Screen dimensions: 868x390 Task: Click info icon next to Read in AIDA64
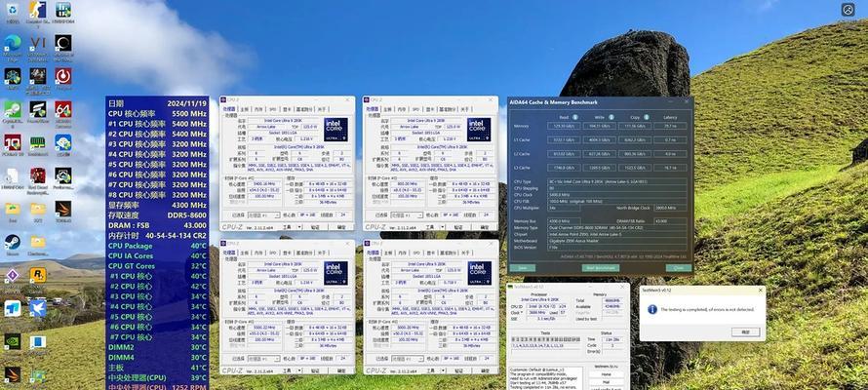coord(575,117)
